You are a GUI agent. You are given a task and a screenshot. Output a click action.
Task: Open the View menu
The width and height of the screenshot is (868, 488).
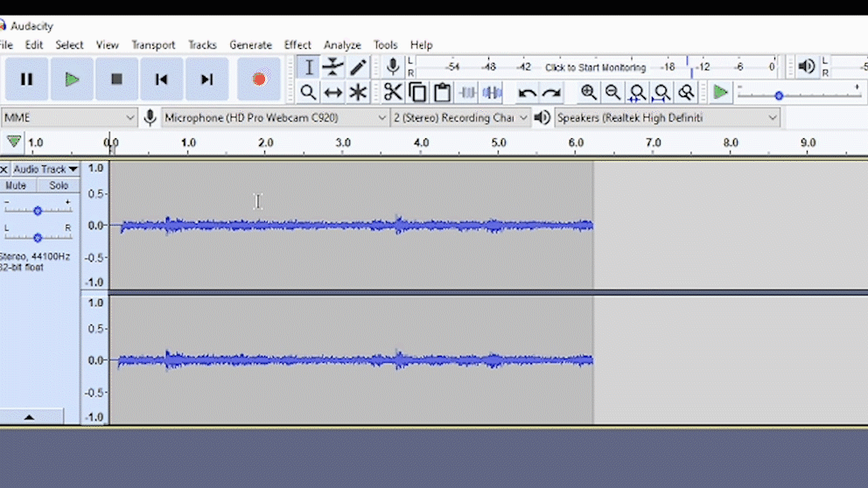coord(107,45)
